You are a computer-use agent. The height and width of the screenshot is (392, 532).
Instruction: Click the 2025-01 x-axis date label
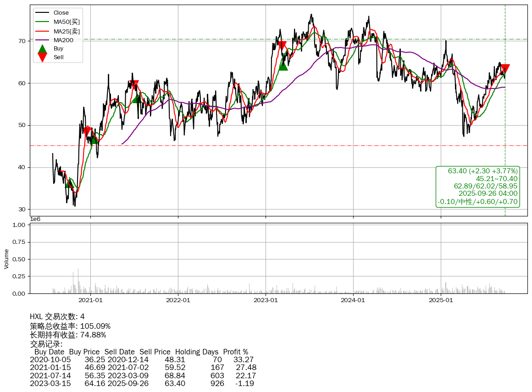[441, 300]
